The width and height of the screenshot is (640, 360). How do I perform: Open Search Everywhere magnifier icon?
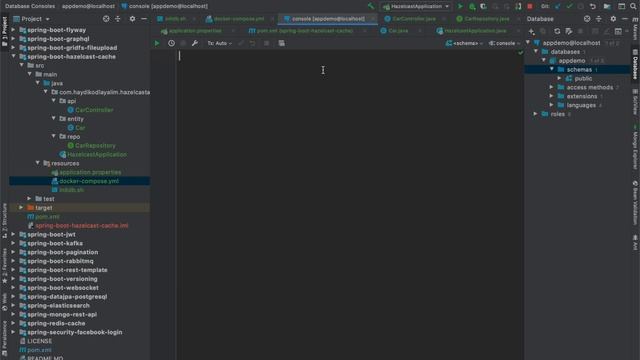pyautogui.click(x=633, y=6)
